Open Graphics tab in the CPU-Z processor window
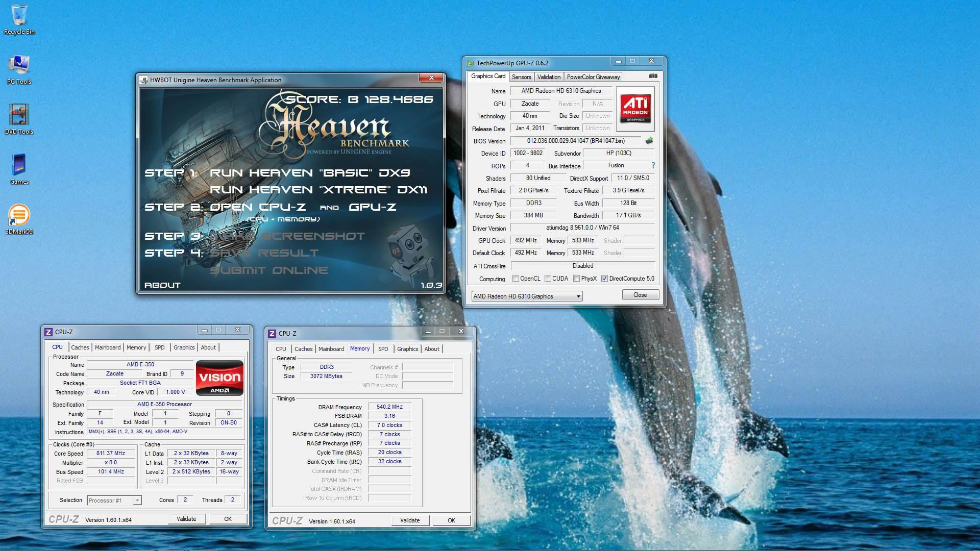The height and width of the screenshot is (551, 980). pos(184,347)
